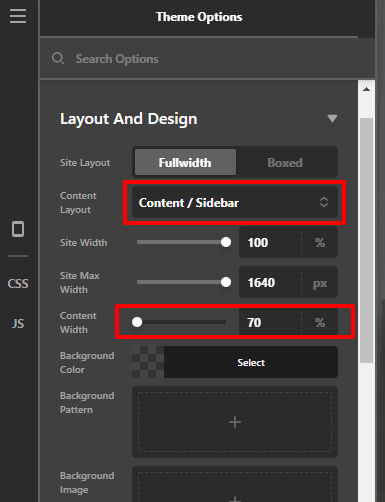Collapse the Layout And Design section arrow

click(332, 118)
